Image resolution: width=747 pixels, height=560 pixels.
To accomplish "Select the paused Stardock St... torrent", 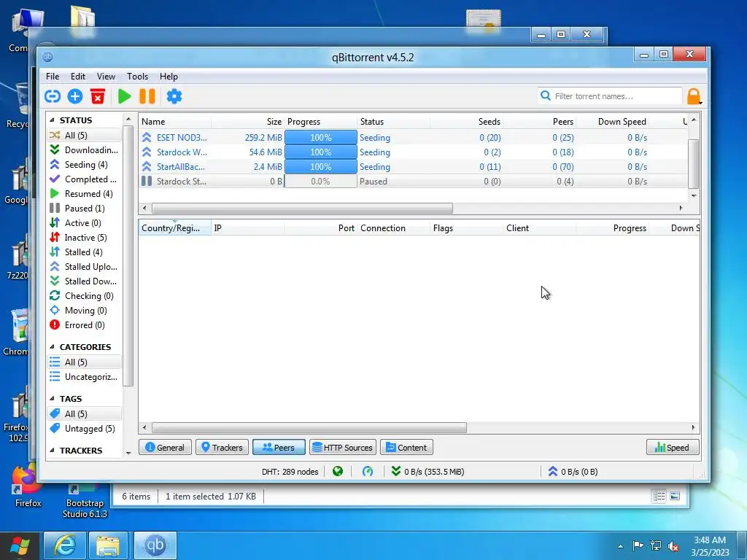I will pos(413,182).
